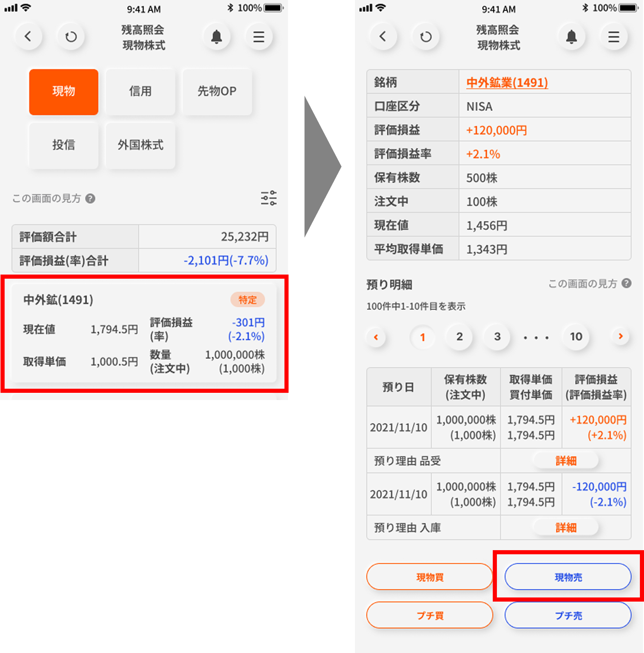Image resolution: width=644 pixels, height=653 pixels.
Task: Go to the next page with the right pagination arrow
Action: 620,336
